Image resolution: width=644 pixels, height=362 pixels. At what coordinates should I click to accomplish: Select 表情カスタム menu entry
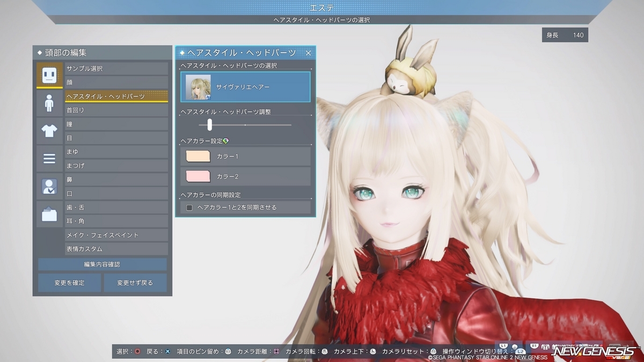pyautogui.click(x=116, y=249)
